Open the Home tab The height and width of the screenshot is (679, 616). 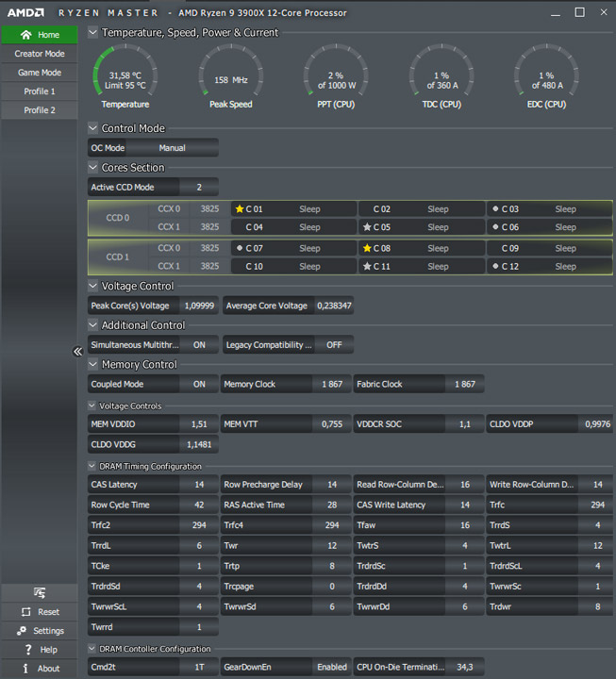tap(40, 35)
